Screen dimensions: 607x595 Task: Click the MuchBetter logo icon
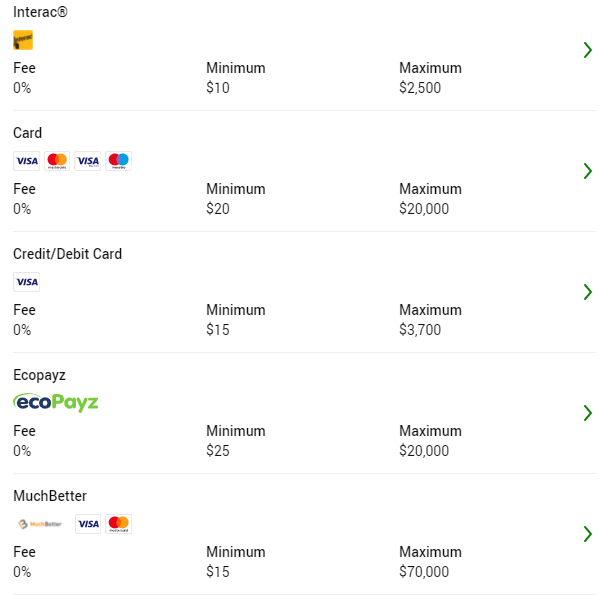click(x=40, y=524)
